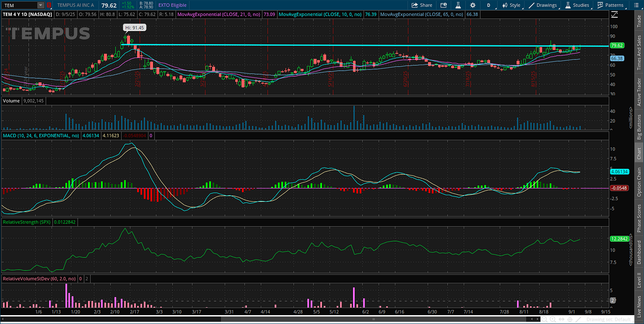The width and height of the screenshot is (644, 324).
Task: Click the 76.39 EMA 10 value
Action: (370, 14)
